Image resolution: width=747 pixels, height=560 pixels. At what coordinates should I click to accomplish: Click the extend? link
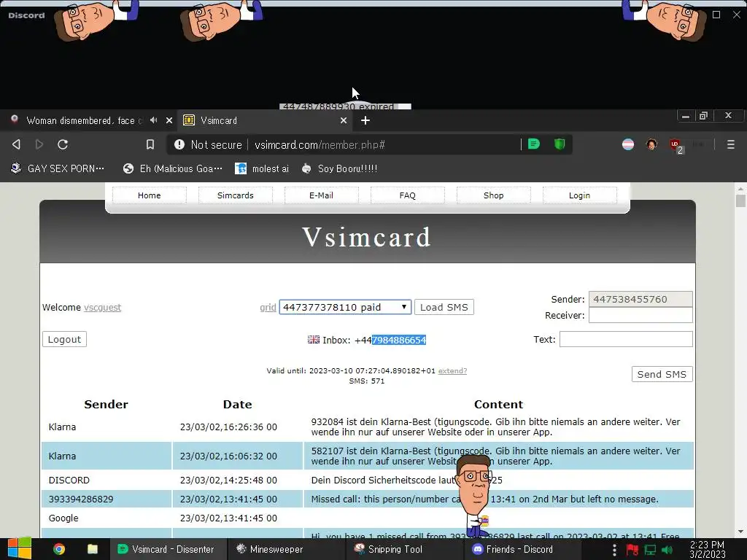click(452, 371)
